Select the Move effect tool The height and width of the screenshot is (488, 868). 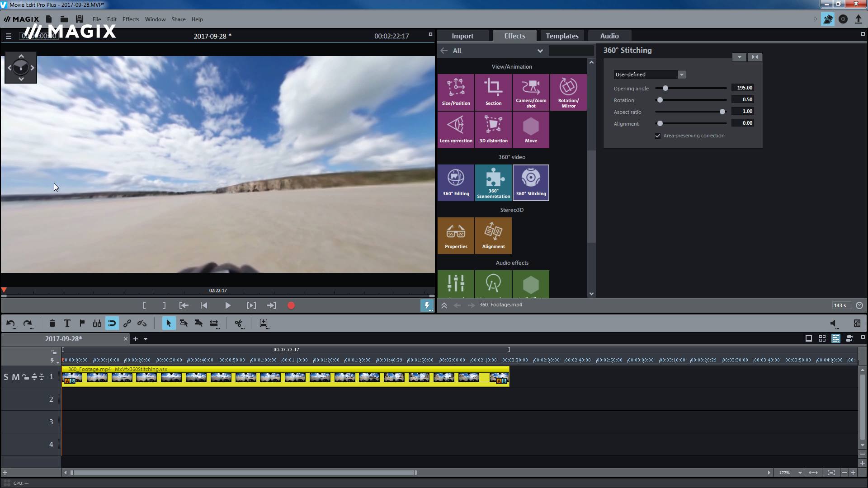coord(531,129)
